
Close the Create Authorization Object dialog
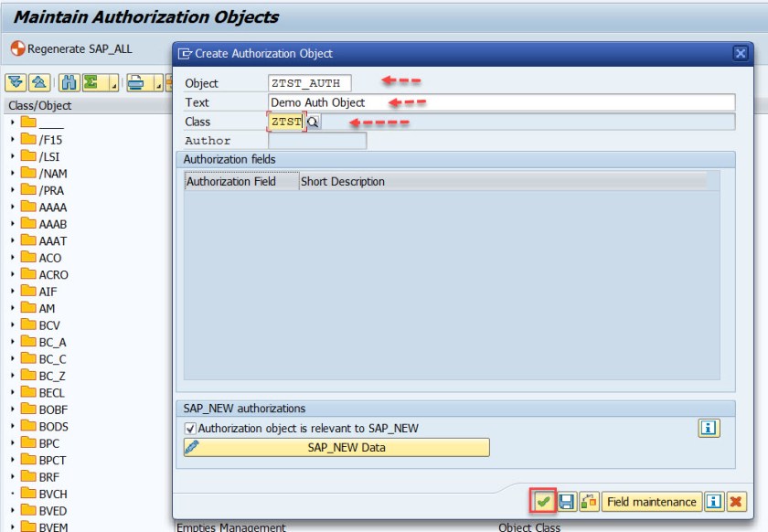click(x=740, y=53)
